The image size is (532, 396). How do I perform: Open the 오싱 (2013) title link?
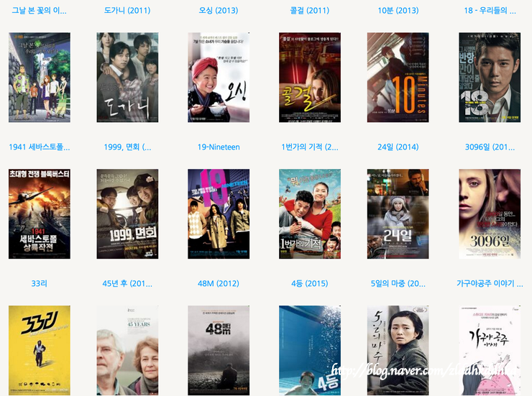coord(219,11)
